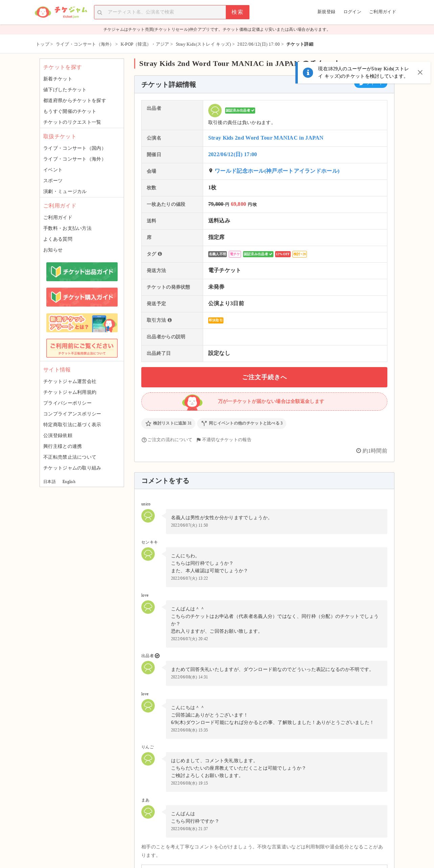Open the 2022/06/12(日) 17:00 date link
This screenshot has width=434, height=868.
click(x=233, y=154)
